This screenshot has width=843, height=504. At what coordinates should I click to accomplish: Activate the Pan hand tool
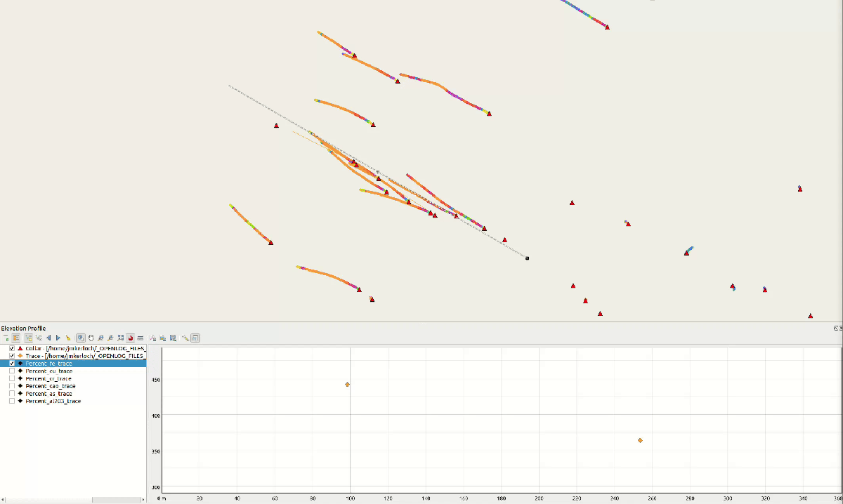pyautogui.click(x=91, y=338)
